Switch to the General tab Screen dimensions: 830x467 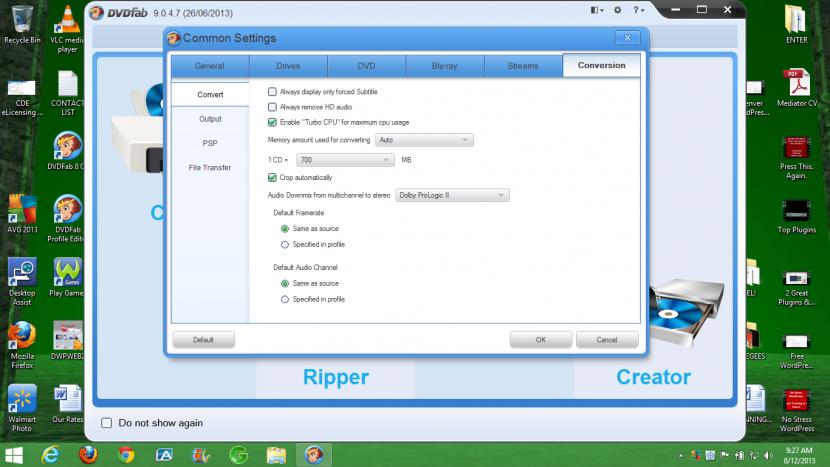(x=210, y=66)
